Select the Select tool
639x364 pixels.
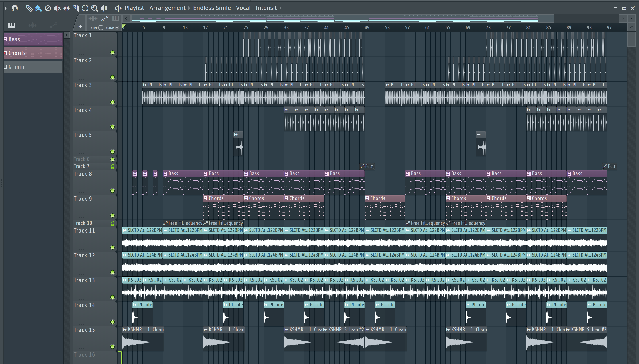click(x=85, y=8)
